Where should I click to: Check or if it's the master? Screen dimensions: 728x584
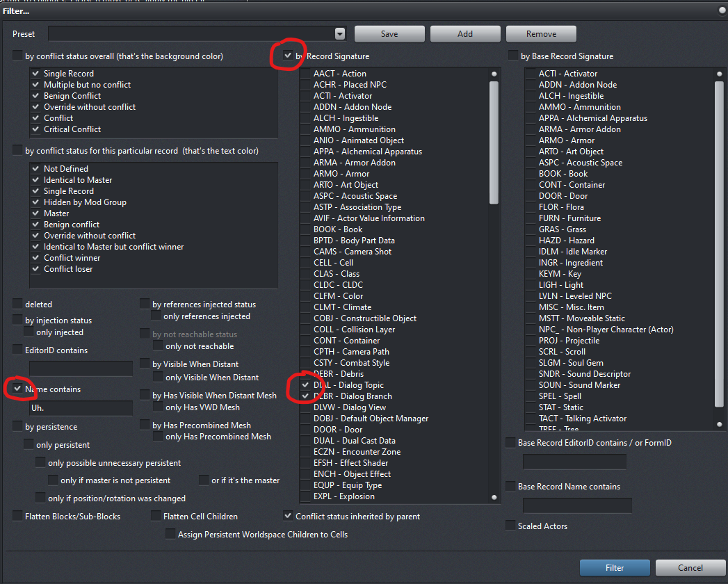coord(204,480)
